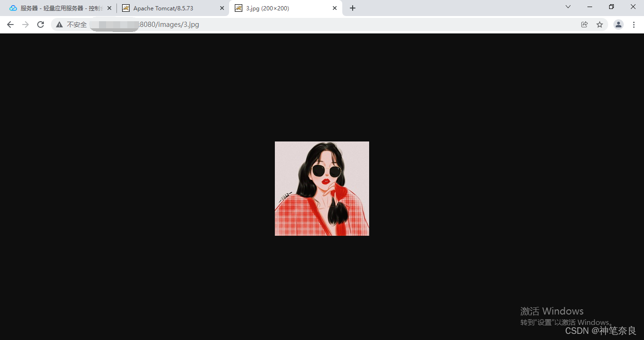Open the Chrome three-dot menu
Screen dimensions: 644x340
click(634, 25)
